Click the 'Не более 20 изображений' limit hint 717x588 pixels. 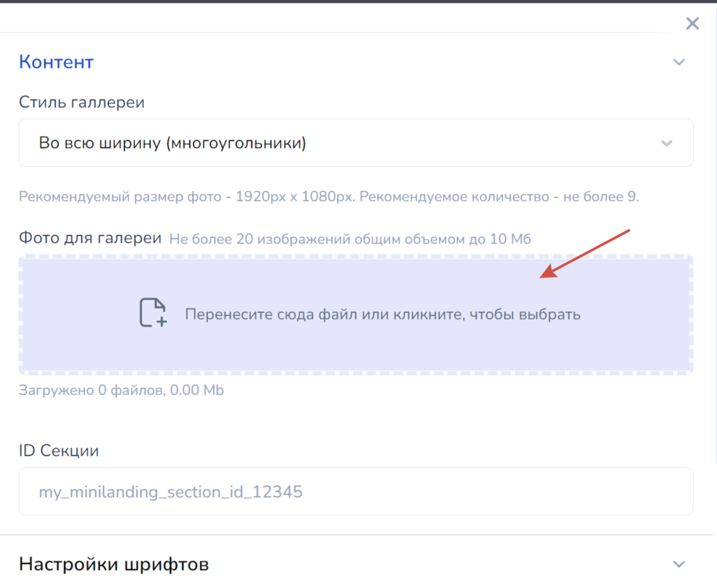click(349, 239)
